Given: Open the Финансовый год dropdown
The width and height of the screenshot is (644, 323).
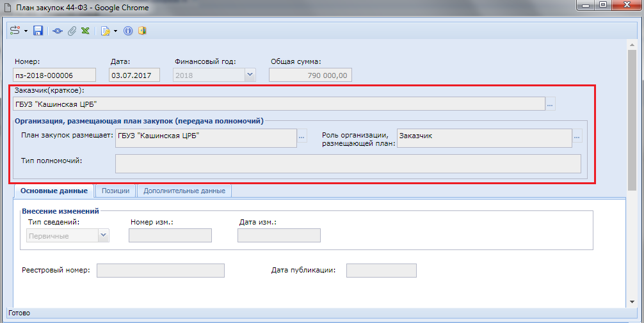Looking at the screenshot, I should click(x=250, y=75).
